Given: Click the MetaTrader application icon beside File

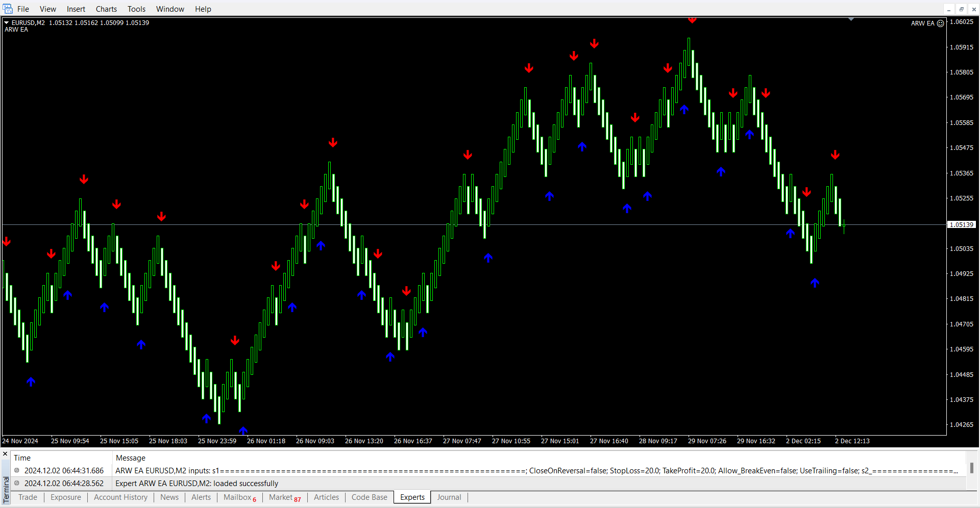Looking at the screenshot, I should [8, 9].
